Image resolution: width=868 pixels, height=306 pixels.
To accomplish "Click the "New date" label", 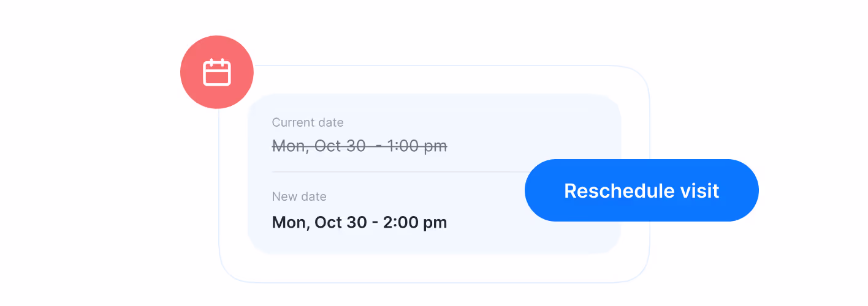I will click(299, 196).
